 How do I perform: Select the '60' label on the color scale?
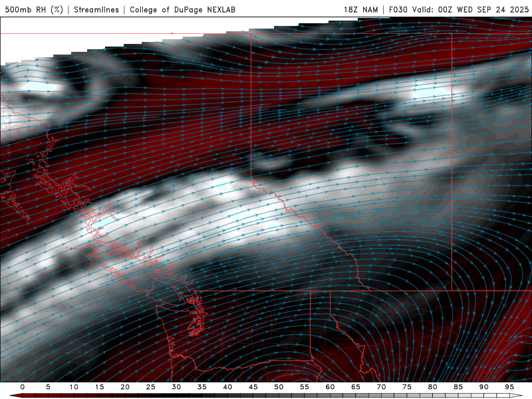tap(330, 387)
